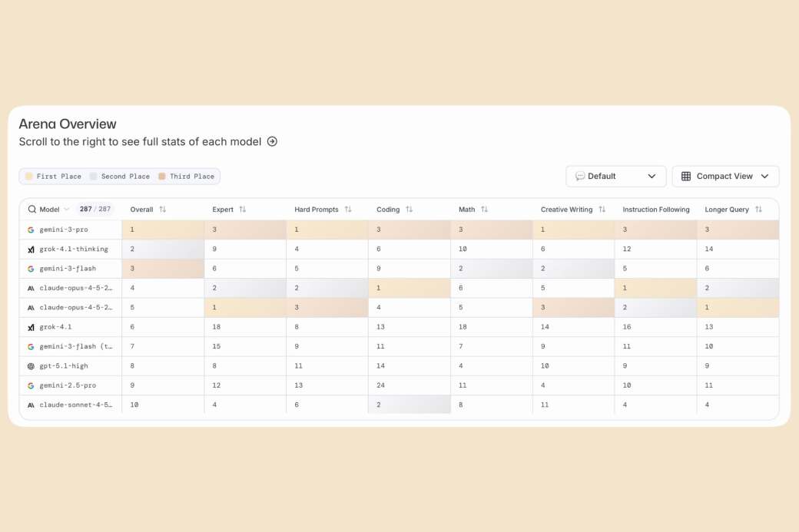Click the Instruction Following column header
This screenshot has width=799, height=532.
(655, 210)
